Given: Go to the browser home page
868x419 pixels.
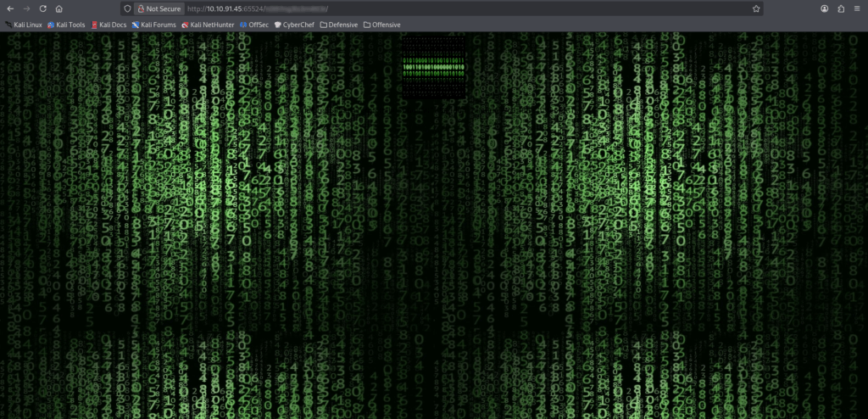Looking at the screenshot, I should click(x=58, y=8).
